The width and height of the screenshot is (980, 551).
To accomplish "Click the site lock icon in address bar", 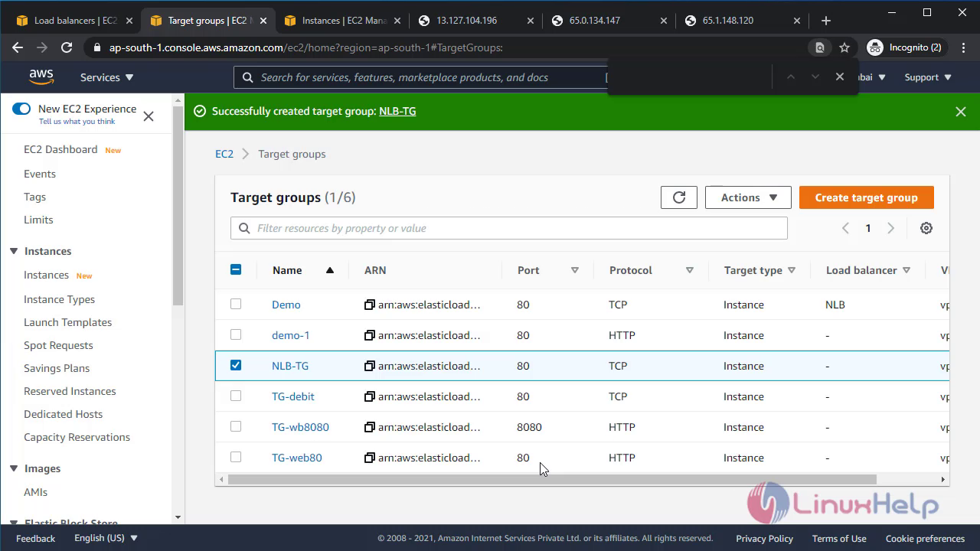I will (96, 47).
